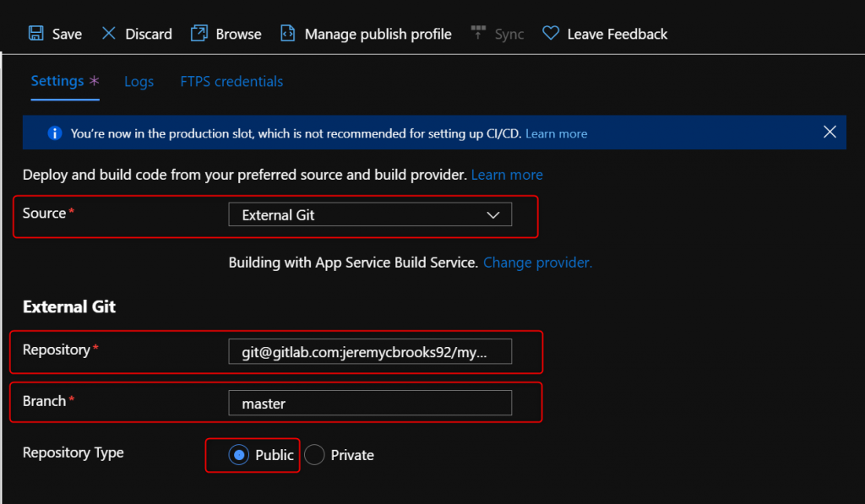The width and height of the screenshot is (865, 504).
Task: Switch to the Logs tab
Action: pos(139,82)
